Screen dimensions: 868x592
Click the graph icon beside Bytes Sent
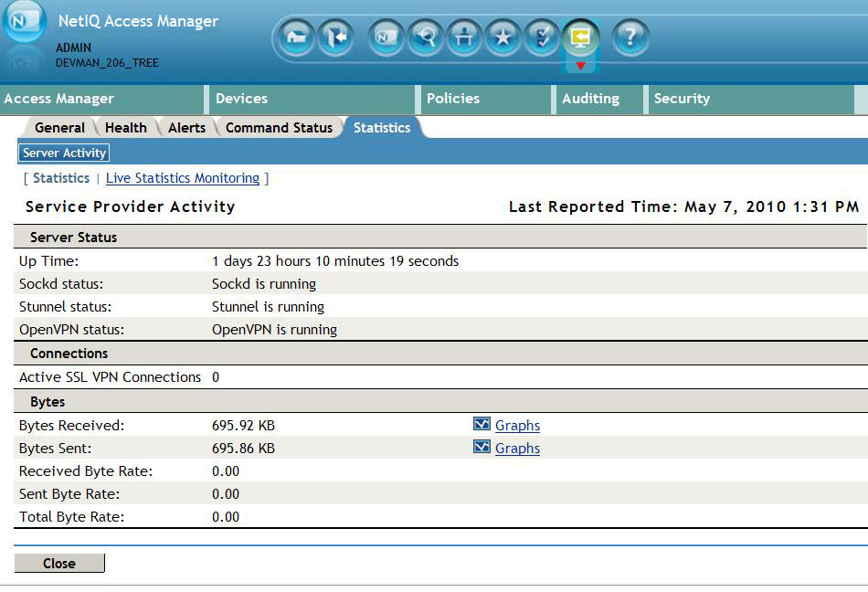(x=482, y=447)
